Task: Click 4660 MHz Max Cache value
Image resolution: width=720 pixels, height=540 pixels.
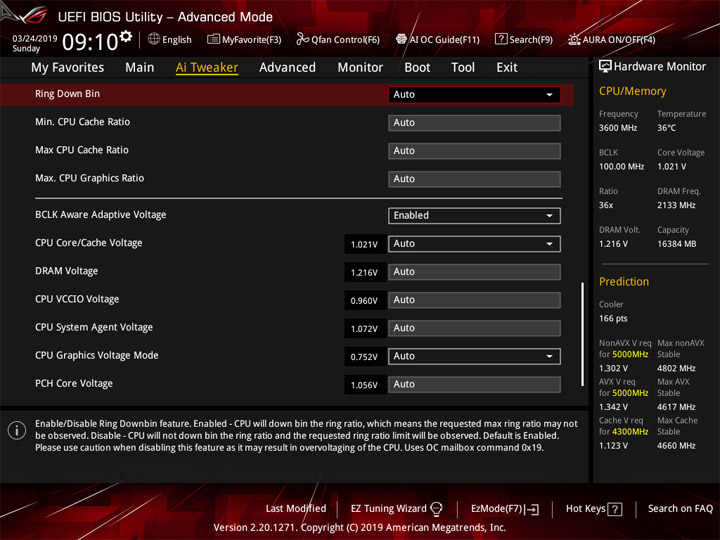Action: 676,445
